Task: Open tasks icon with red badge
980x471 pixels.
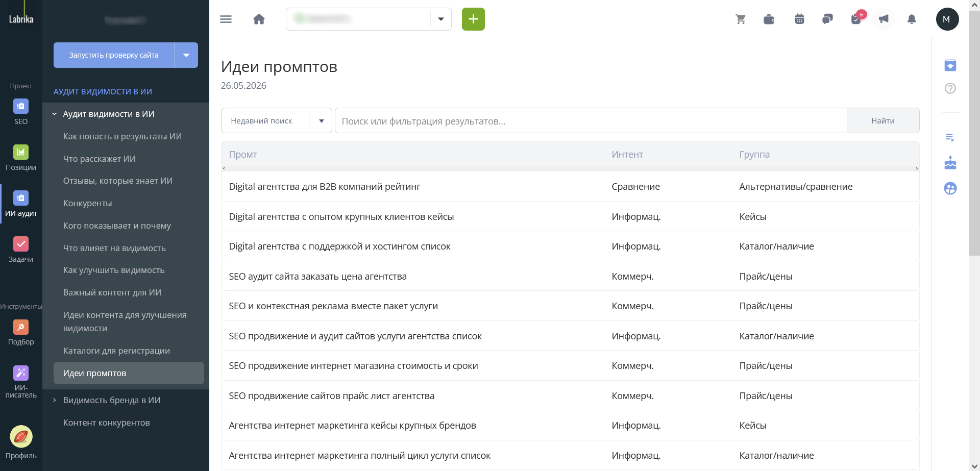Action: point(857,19)
